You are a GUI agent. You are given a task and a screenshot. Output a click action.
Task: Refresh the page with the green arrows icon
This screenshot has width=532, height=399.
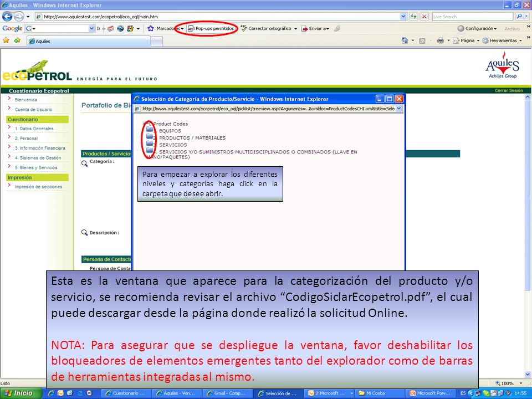click(413, 16)
